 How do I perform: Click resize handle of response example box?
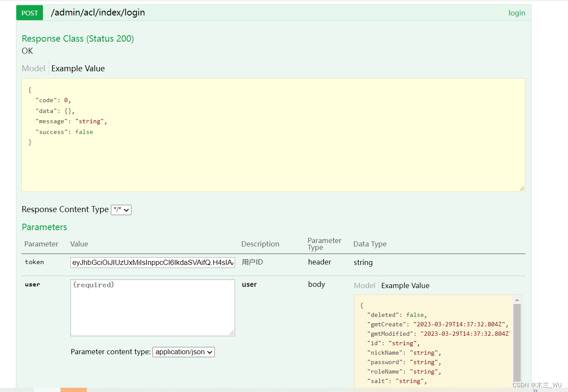pyautogui.click(x=522, y=188)
